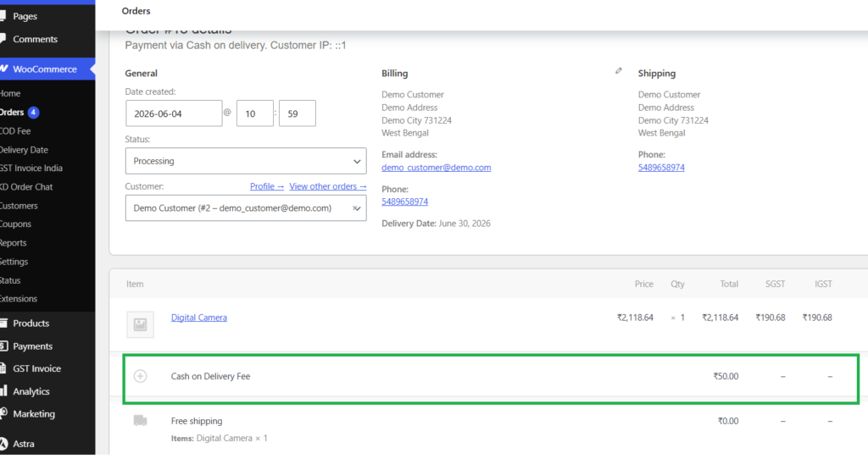
Task: Open the WooCommerce sidebar menu
Action: (x=44, y=69)
